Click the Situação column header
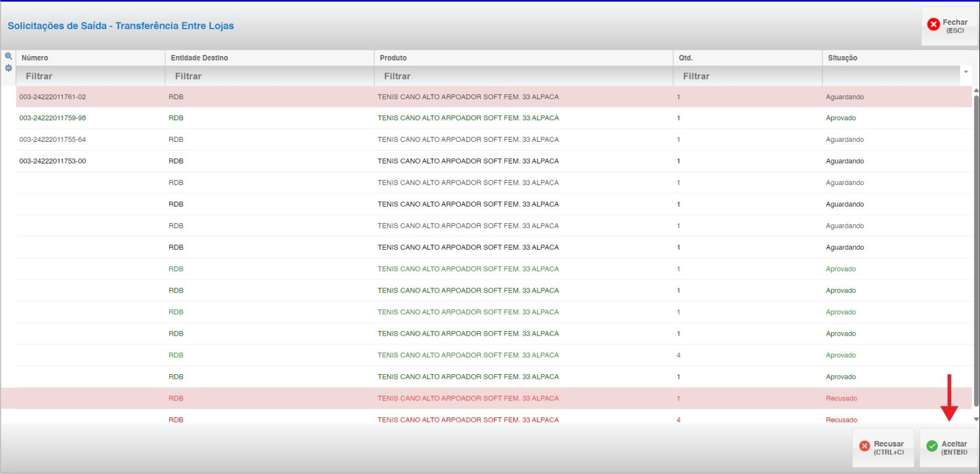The width and height of the screenshot is (980, 474). click(x=842, y=58)
